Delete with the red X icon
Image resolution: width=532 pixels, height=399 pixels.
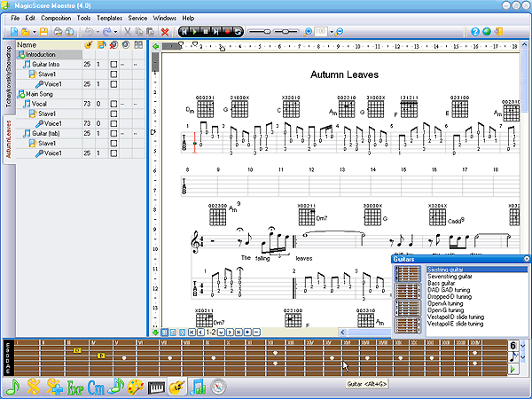(x=165, y=32)
